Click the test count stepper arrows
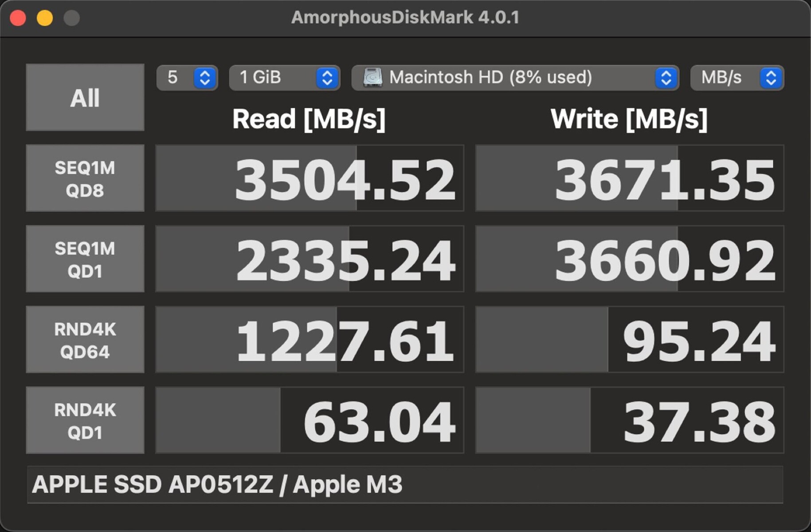Screen dimensions: 811x532 [205, 78]
